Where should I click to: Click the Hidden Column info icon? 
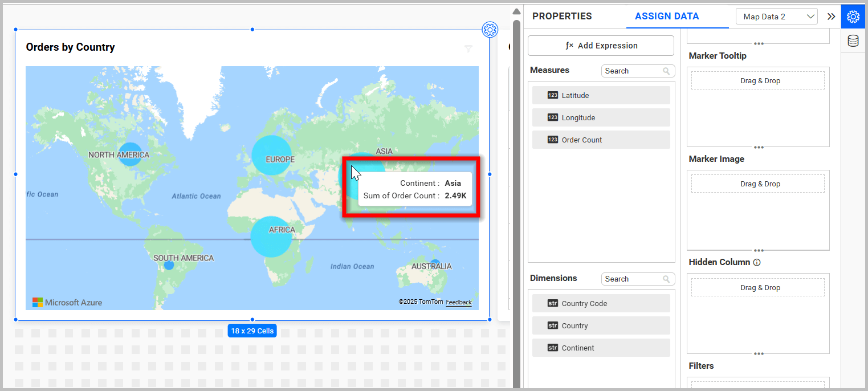[x=757, y=263]
